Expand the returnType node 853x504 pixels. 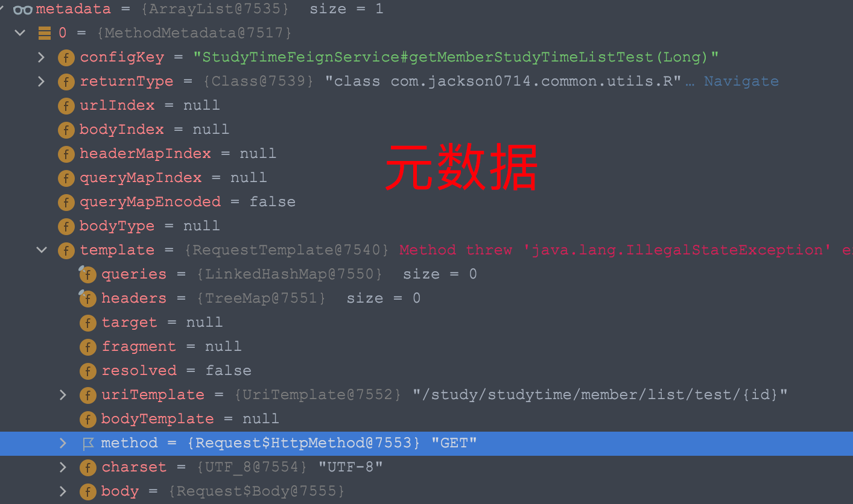coord(41,81)
